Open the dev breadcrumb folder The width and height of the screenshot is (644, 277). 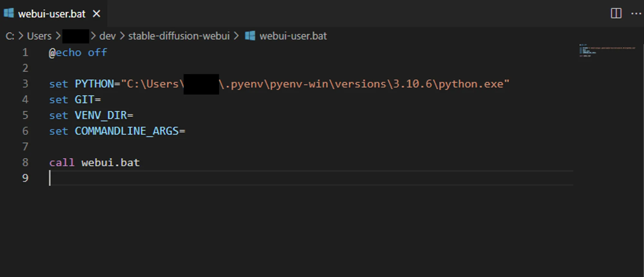[107, 36]
